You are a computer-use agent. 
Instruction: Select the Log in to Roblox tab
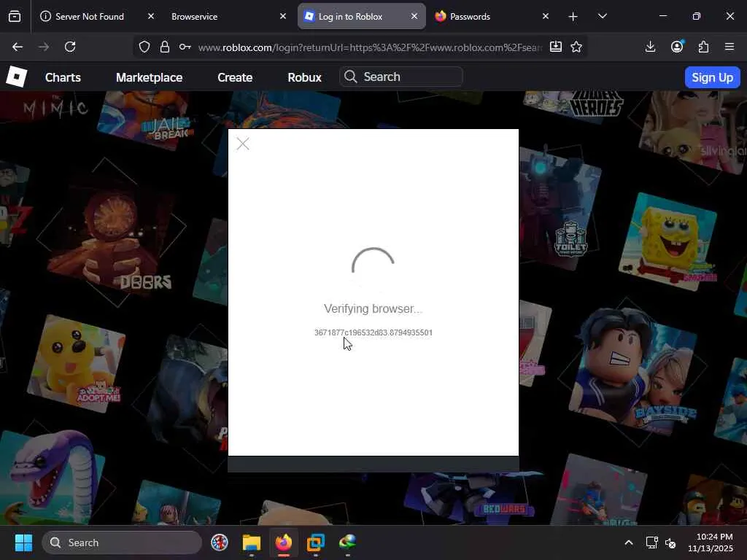pos(361,16)
